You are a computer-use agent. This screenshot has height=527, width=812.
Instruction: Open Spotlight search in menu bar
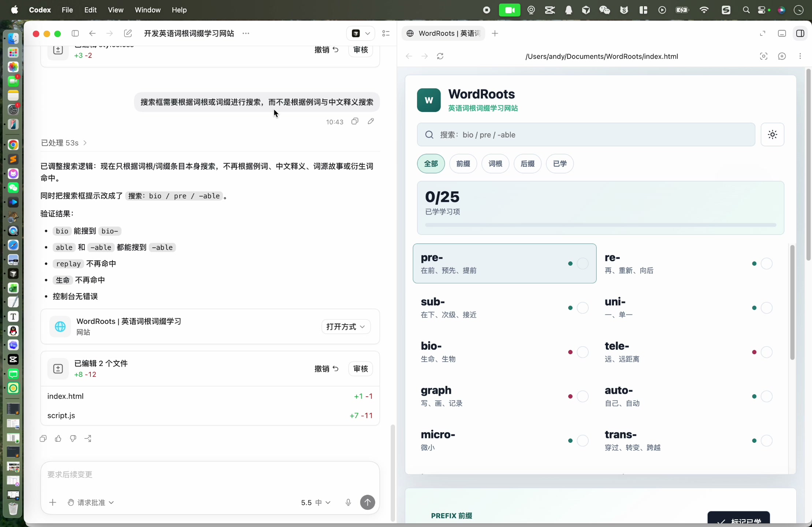point(746,10)
